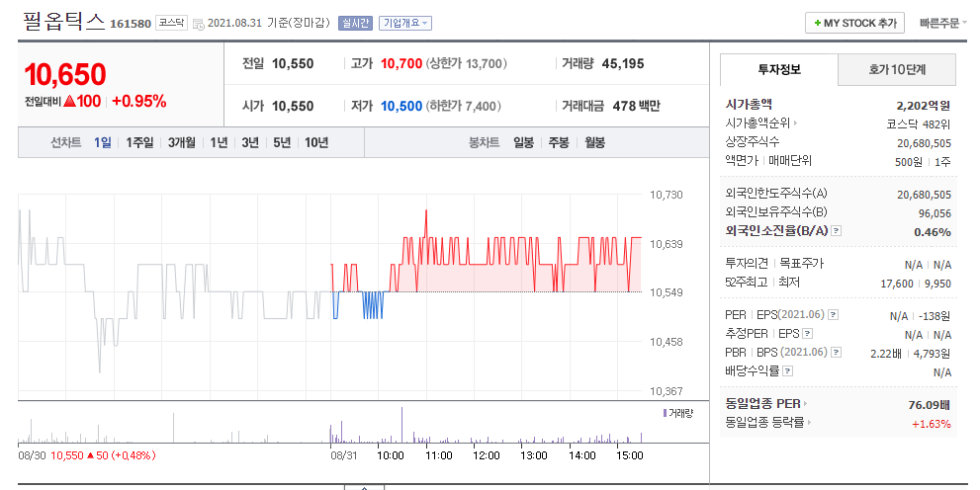Click the 전일 value 10,550
980x490 pixels.
click(x=293, y=63)
